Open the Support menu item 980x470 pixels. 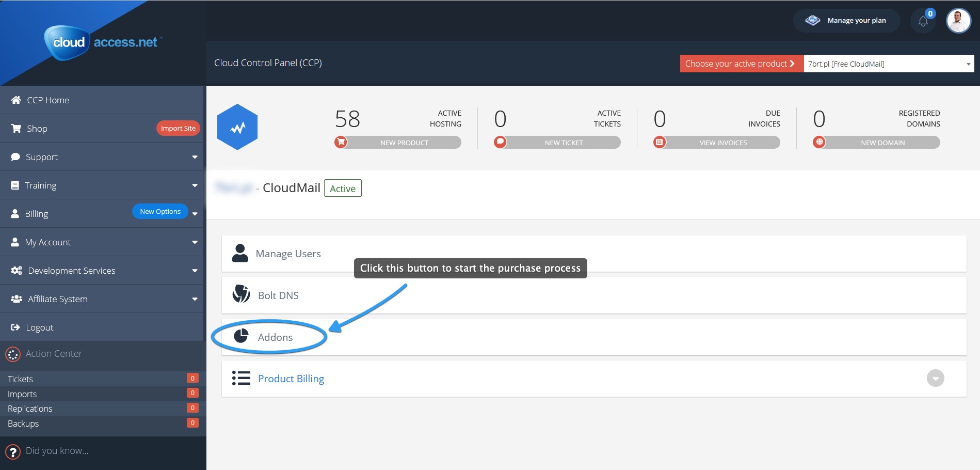coord(102,156)
